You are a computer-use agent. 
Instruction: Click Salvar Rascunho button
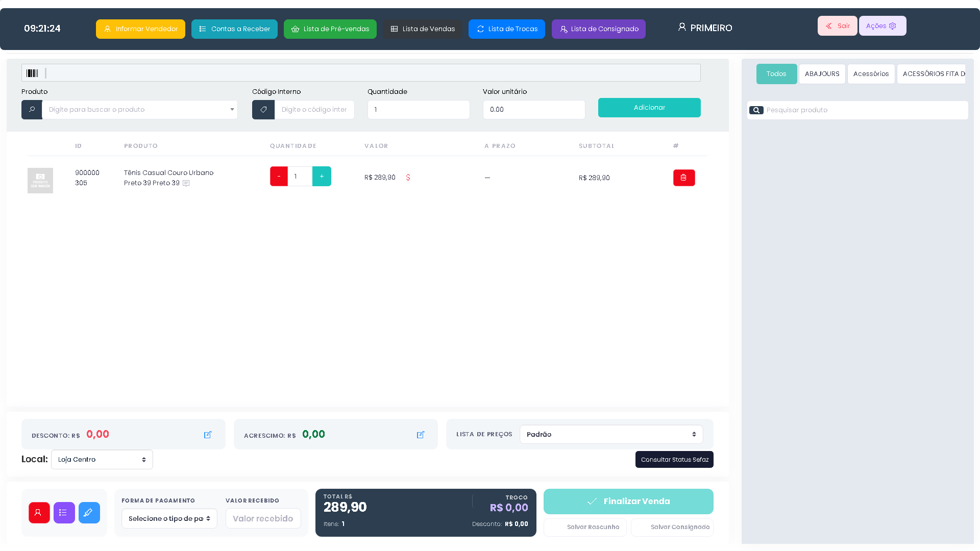(x=585, y=528)
